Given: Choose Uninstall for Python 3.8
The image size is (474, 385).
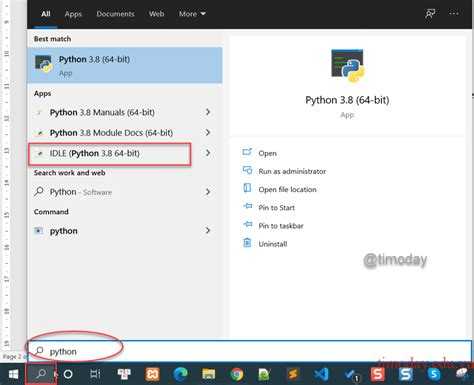Looking at the screenshot, I should [x=273, y=244].
